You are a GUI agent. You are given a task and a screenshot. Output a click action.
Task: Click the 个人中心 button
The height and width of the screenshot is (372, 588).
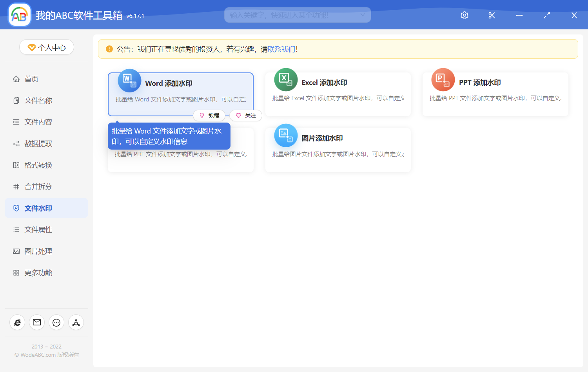[46, 47]
